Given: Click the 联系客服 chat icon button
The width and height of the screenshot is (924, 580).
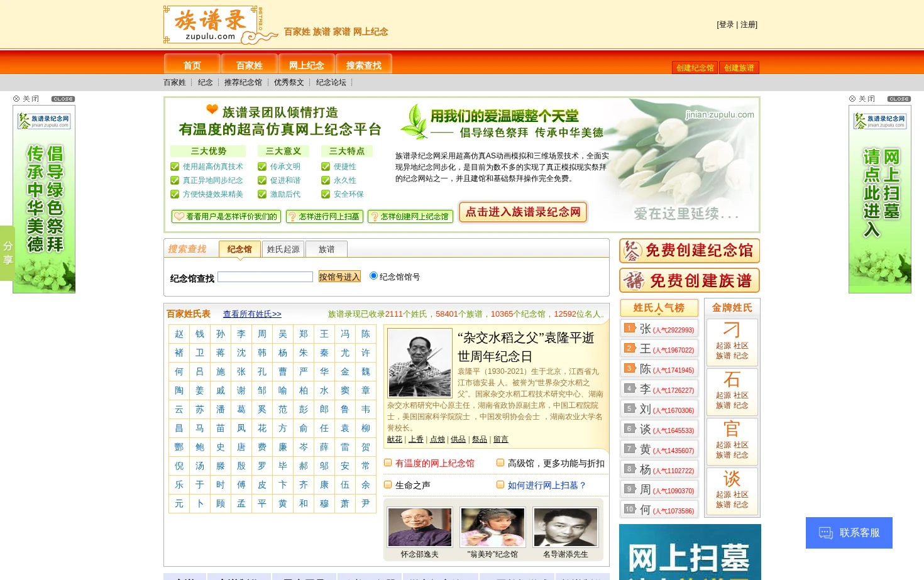Looking at the screenshot, I should [849, 533].
